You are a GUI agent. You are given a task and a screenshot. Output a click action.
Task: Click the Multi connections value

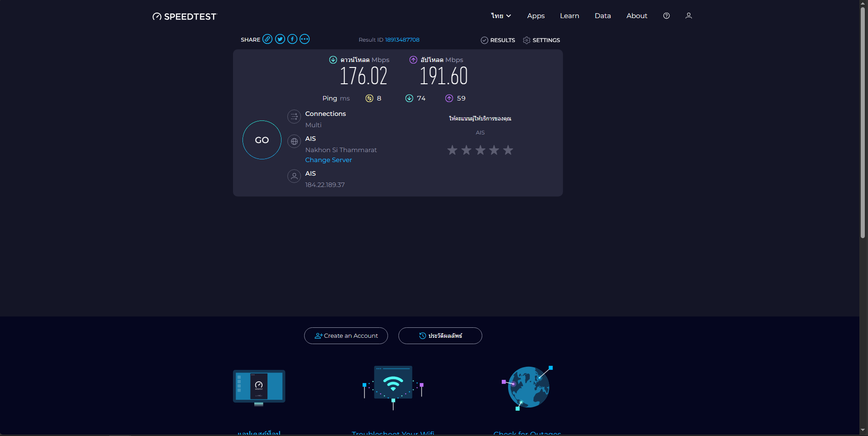(313, 125)
